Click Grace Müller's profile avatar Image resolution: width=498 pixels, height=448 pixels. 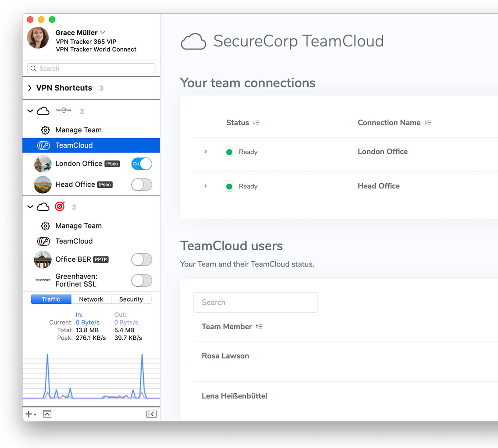[38, 38]
